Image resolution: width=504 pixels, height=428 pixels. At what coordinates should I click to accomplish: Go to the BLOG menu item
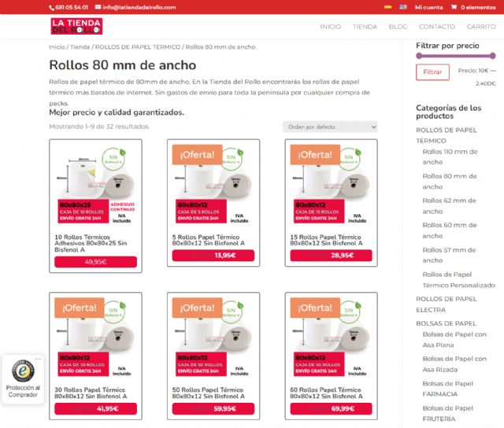click(x=398, y=27)
